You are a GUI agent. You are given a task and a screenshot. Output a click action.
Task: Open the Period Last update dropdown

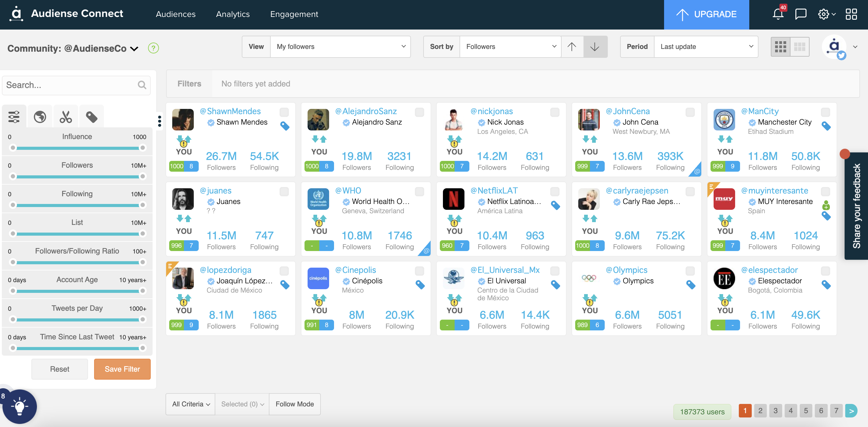pos(706,46)
